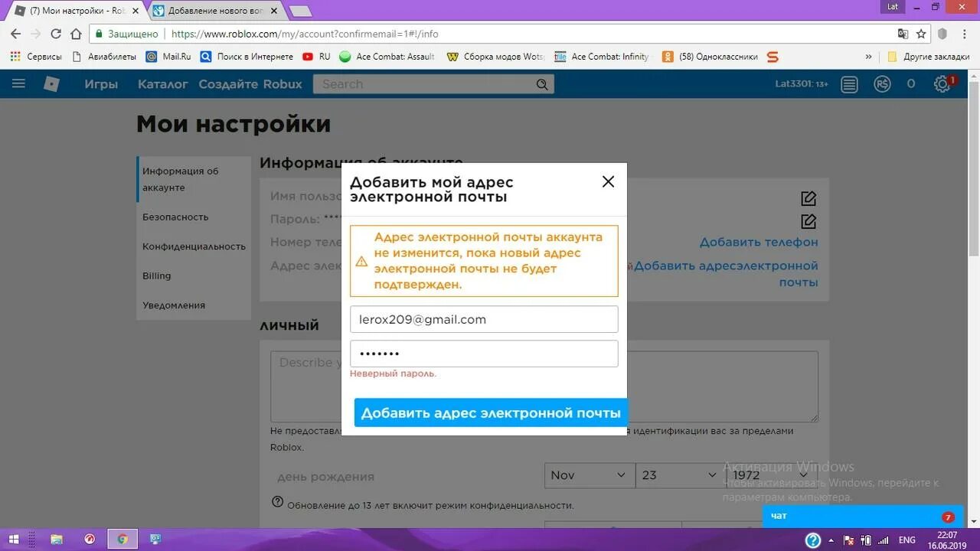Open the Игры menu item
Screen dimensions: 980x551
[101, 84]
